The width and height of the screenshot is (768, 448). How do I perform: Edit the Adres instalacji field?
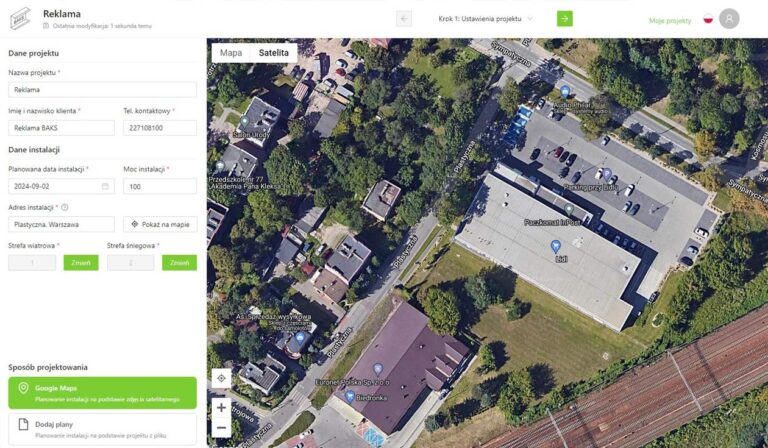[x=61, y=224]
